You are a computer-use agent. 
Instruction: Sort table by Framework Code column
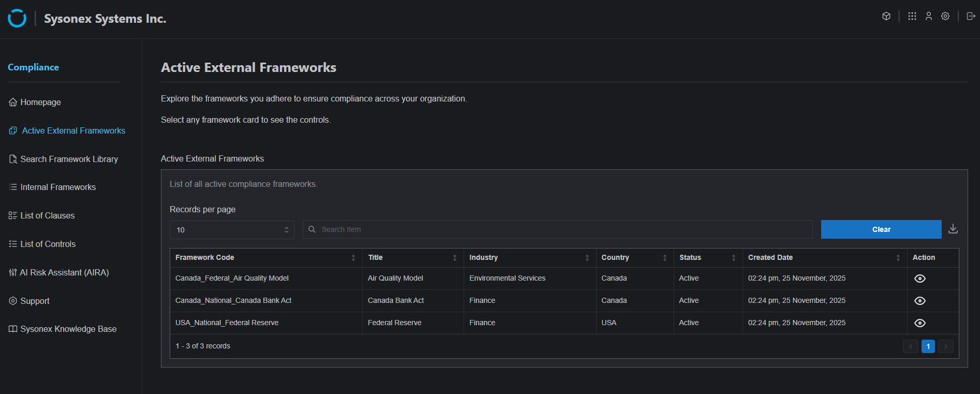[353, 258]
